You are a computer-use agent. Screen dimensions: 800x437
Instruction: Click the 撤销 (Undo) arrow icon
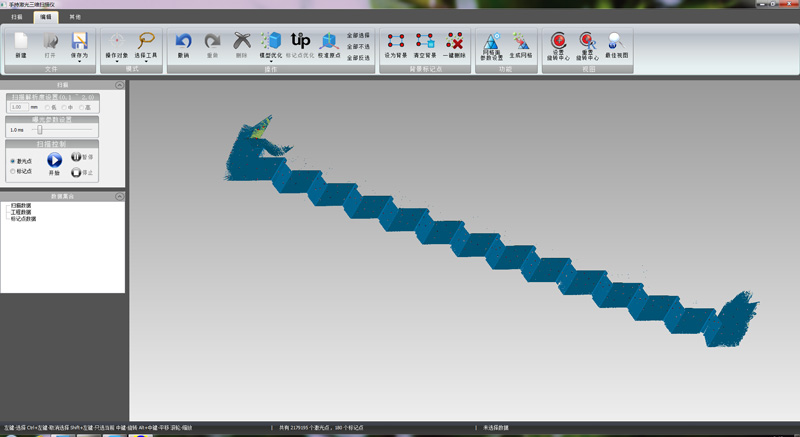(x=183, y=42)
